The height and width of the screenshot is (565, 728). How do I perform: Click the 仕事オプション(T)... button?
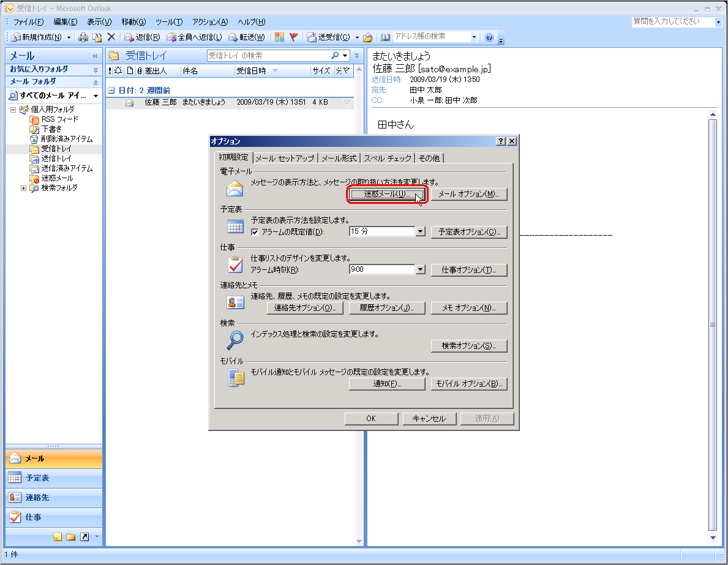pos(469,270)
